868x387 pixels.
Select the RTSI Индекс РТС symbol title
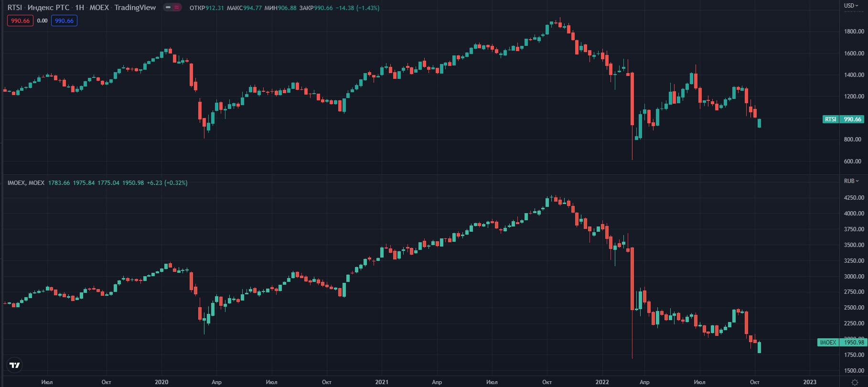click(x=38, y=8)
